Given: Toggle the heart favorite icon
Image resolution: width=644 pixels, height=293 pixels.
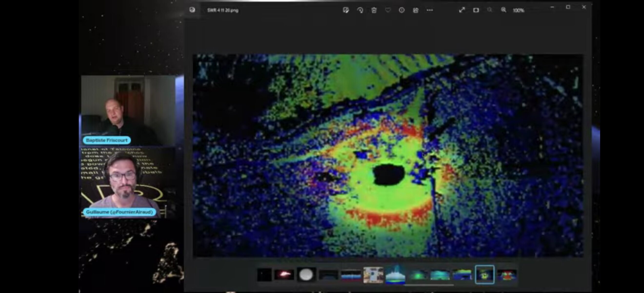Looking at the screenshot, I should pos(388,10).
